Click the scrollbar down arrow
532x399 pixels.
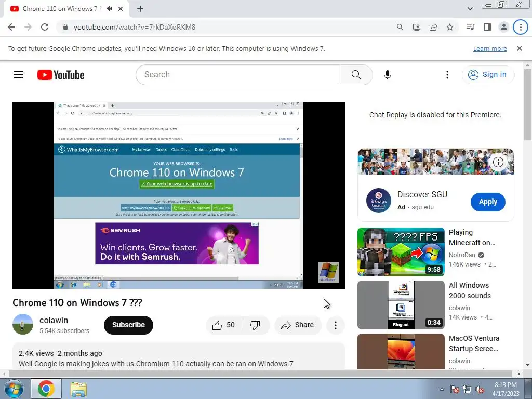[528, 365]
